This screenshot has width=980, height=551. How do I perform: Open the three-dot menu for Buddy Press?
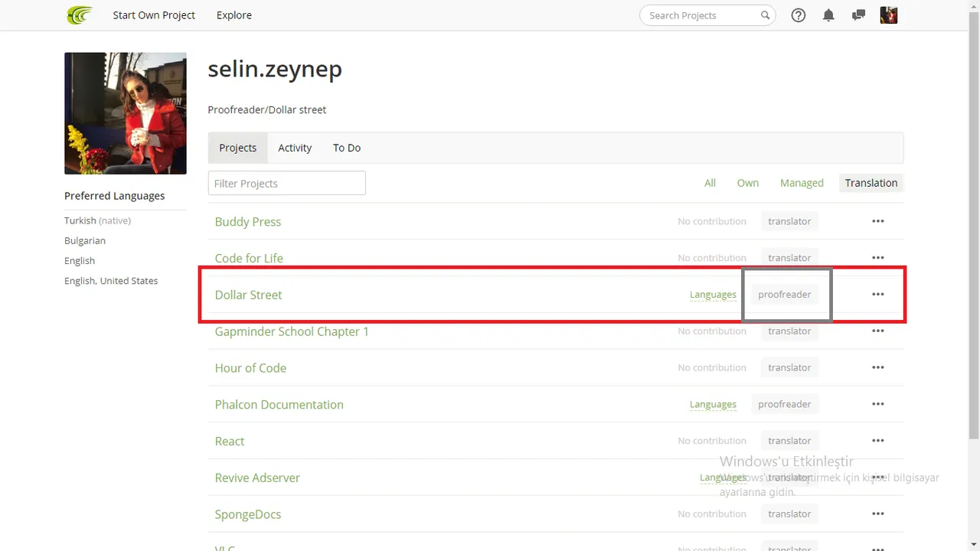coord(878,221)
